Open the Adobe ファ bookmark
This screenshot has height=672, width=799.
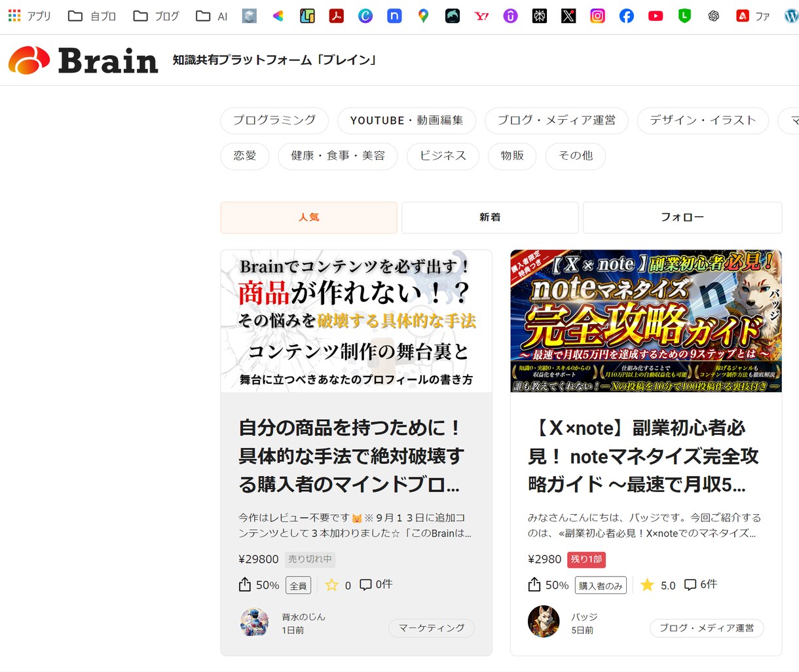pos(753,16)
